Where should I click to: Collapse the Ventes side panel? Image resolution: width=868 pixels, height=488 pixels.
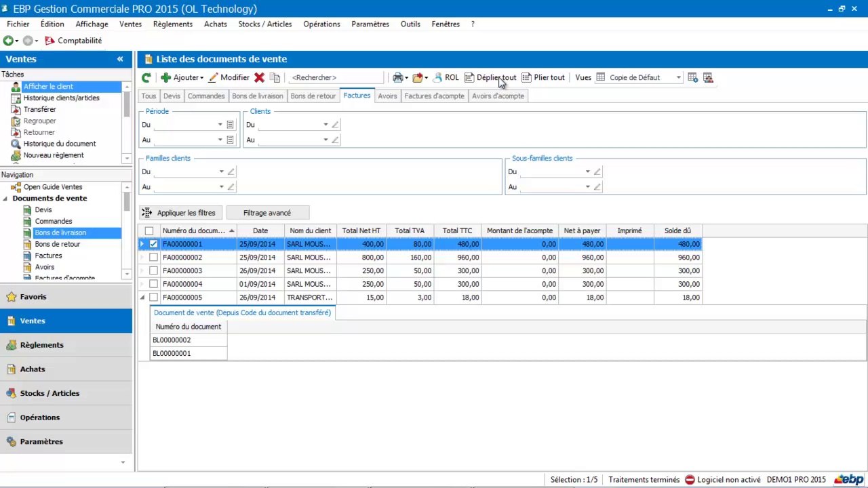pos(120,59)
